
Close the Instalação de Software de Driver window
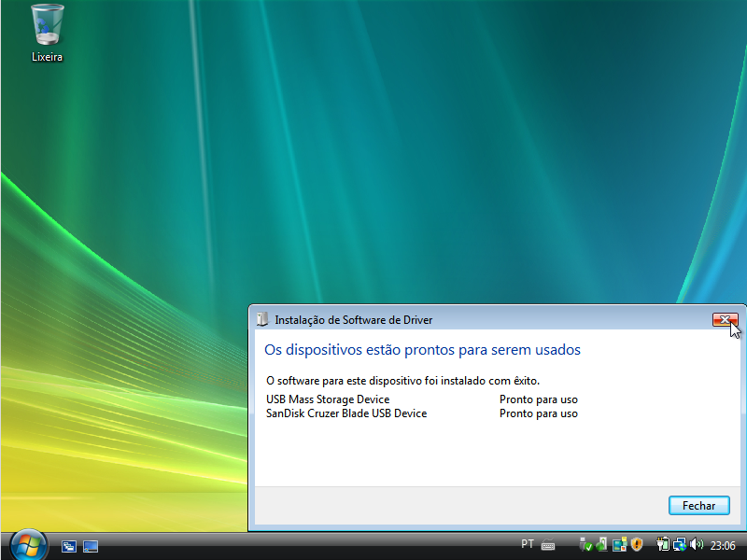tap(726, 319)
